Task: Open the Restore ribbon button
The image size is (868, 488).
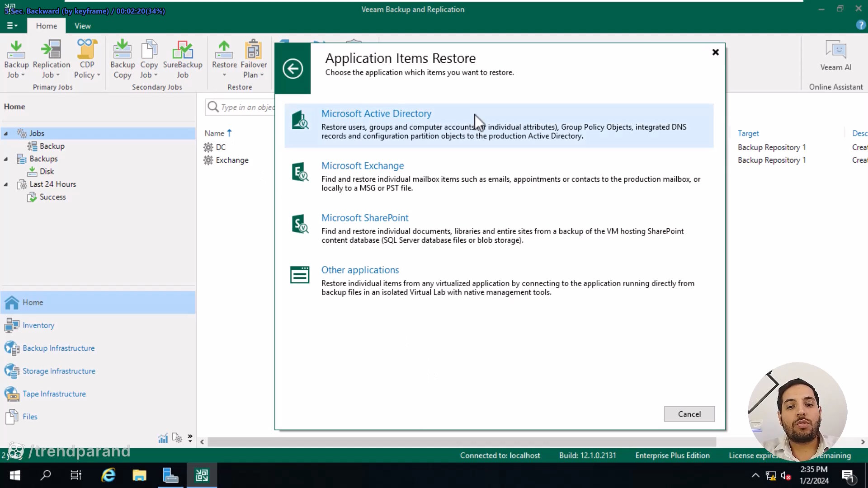Action: coord(224,59)
